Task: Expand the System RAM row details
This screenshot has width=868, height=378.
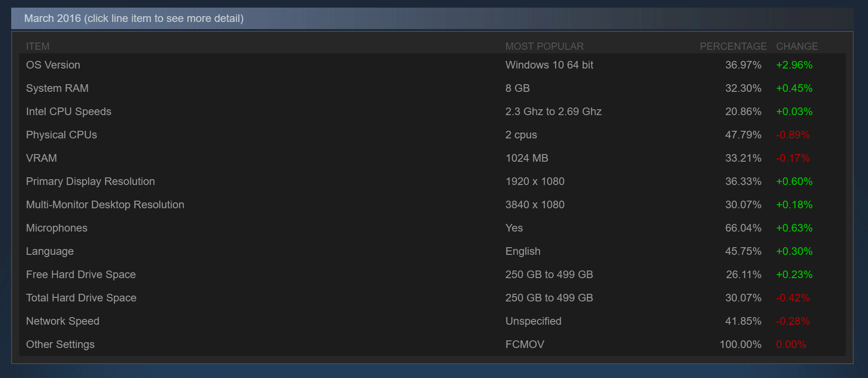Action: pos(57,88)
